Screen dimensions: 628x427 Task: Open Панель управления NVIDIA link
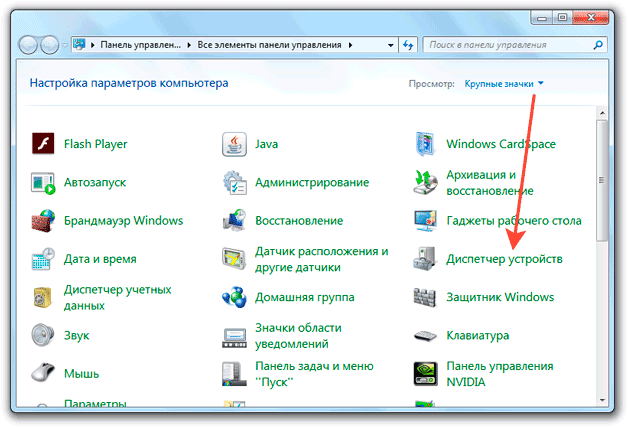500,374
